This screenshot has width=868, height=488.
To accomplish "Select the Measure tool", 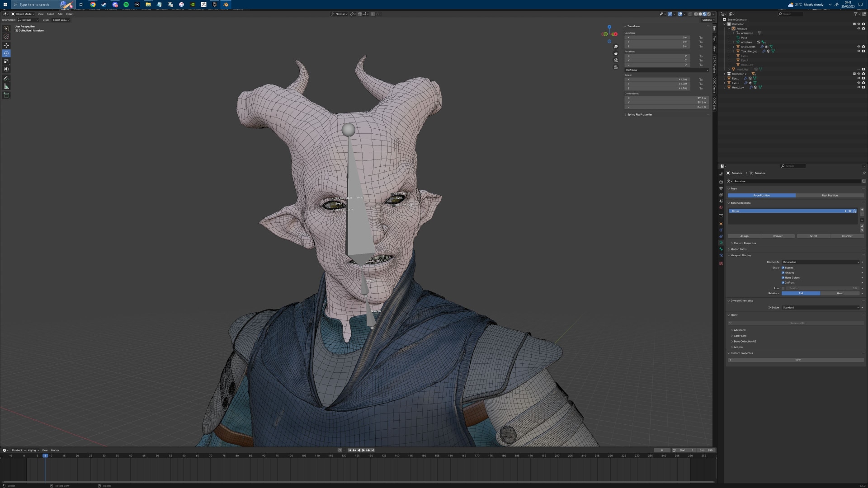I will click(6, 86).
